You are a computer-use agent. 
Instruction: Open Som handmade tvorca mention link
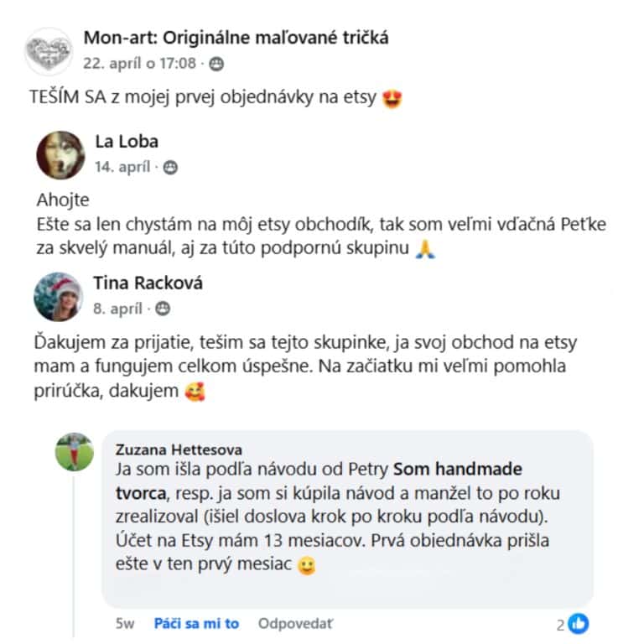pos(319,481)
